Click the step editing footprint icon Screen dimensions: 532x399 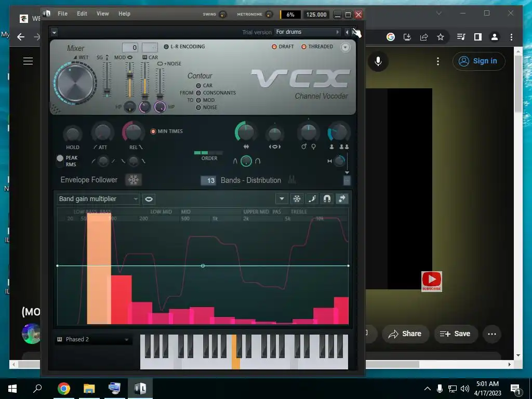tap(312, 199)
